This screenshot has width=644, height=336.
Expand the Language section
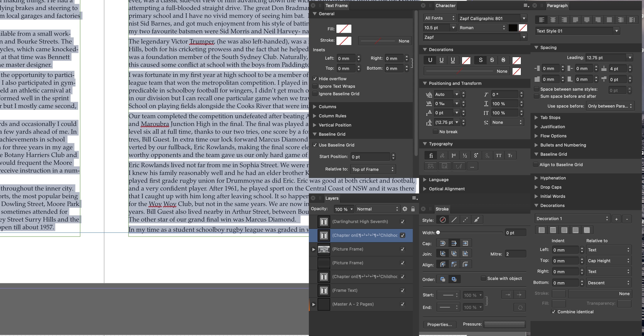[425, 180]
